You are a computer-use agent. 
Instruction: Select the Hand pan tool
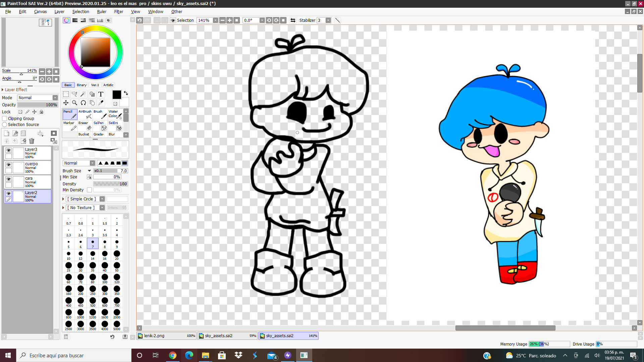[x=92, y=103]
